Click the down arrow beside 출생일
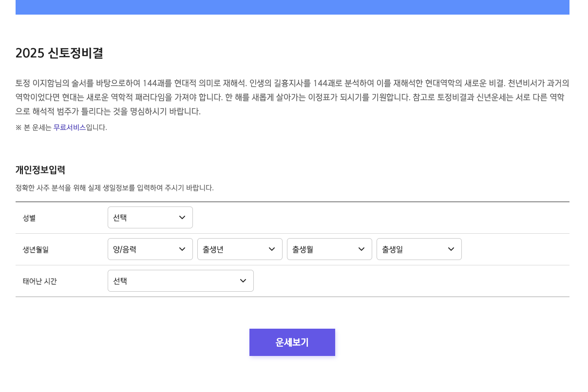Image resolution: width=588 pixels, height=392 pixels. pyautogui.click(x=451, y=249)
